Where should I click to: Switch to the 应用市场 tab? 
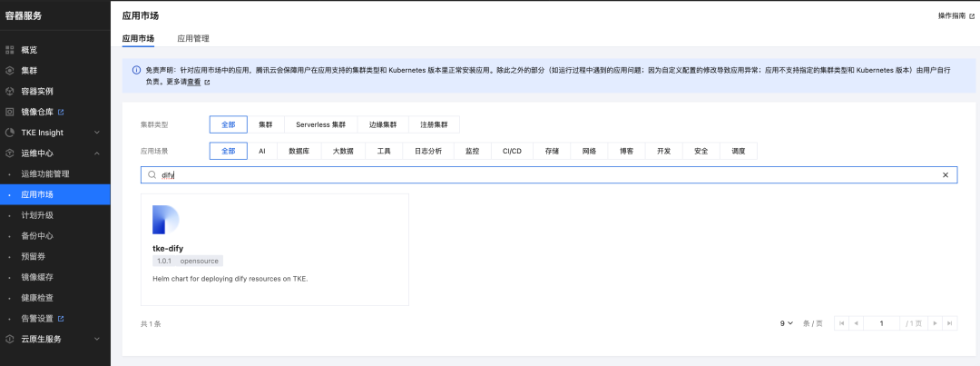[x=138, y=38]
